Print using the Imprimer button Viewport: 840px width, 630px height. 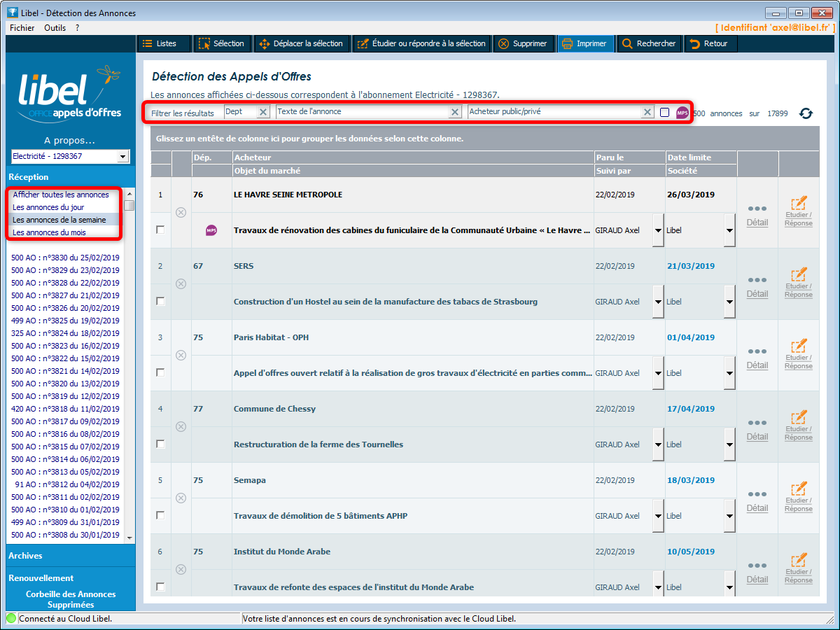pos(584,43)
